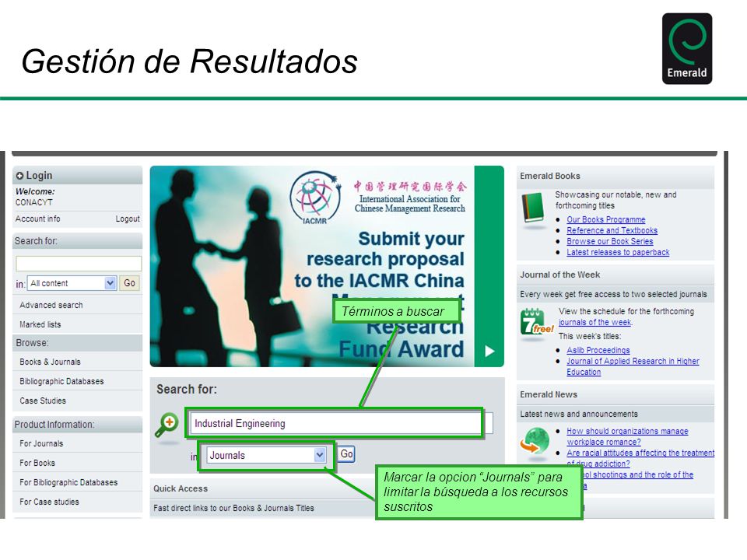The image size is (747, 560).
Task: Click the Emerald logo at top right
Action: pos(687,48)
